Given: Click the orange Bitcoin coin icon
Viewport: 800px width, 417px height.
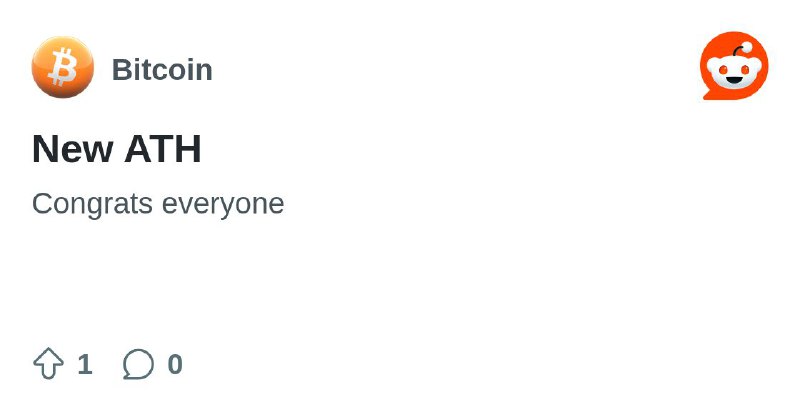Looking at the screenshot, I should click(63, 67).
